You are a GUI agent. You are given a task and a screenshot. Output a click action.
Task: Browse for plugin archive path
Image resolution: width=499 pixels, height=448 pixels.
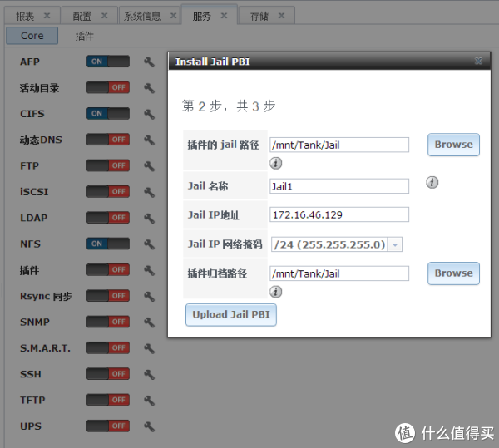(x=453, y=273)
